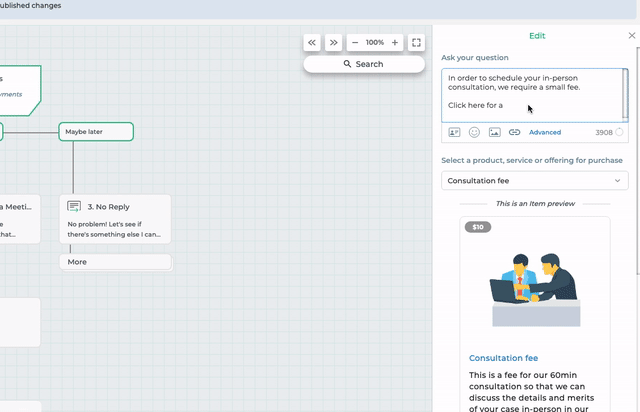Click the consultation illustration thumbnail

[536, 290]
